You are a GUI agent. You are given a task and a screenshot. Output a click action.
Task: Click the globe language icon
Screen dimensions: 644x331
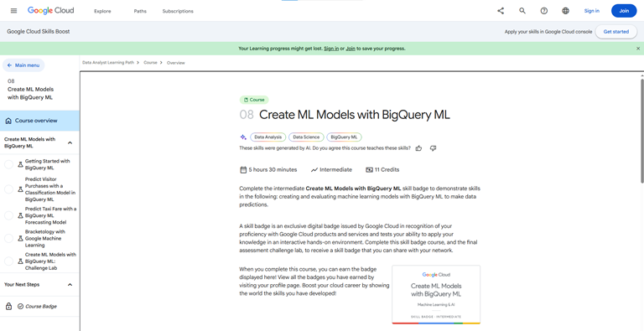(565, 11)
